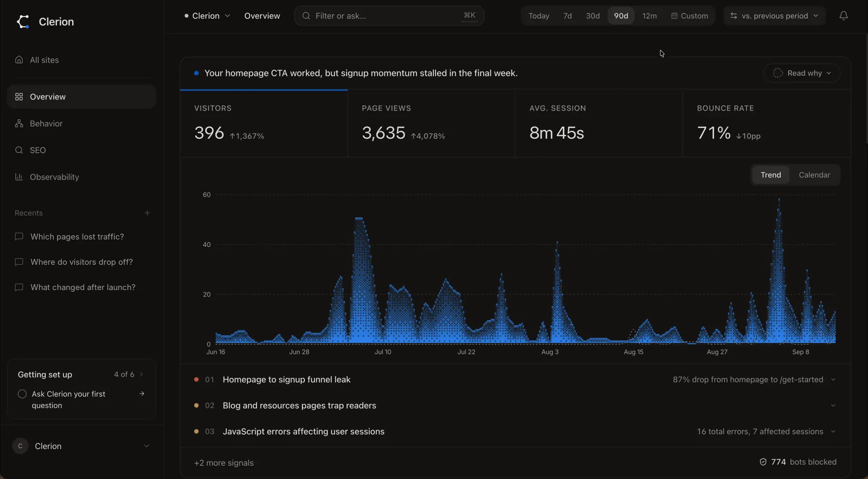Viewport: 868px width, 479px height.
Task: Open the Custom date range picker
Action: click(x=689, y=16)
